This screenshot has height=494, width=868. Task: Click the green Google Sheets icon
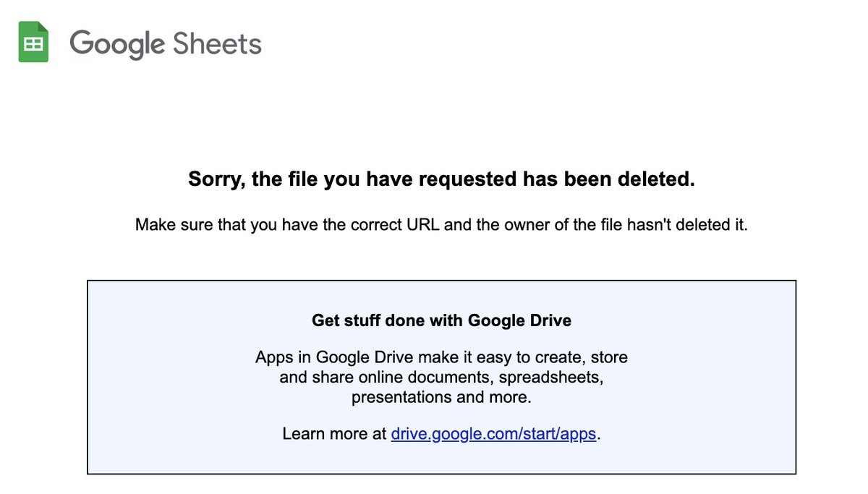33,43
